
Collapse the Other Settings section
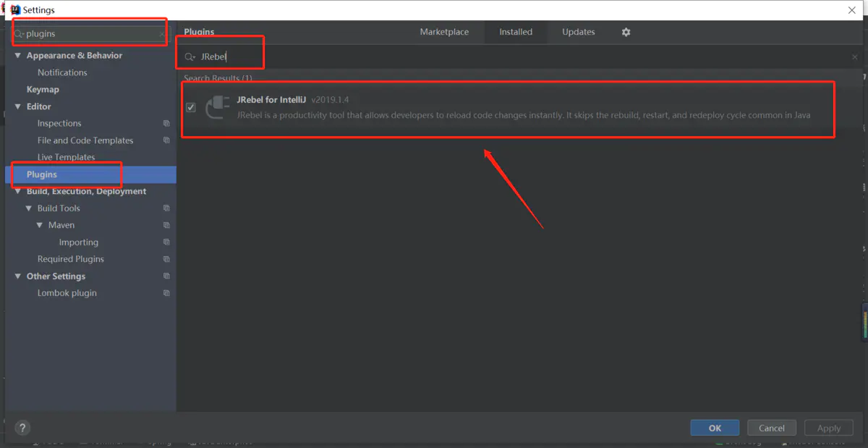18,276
